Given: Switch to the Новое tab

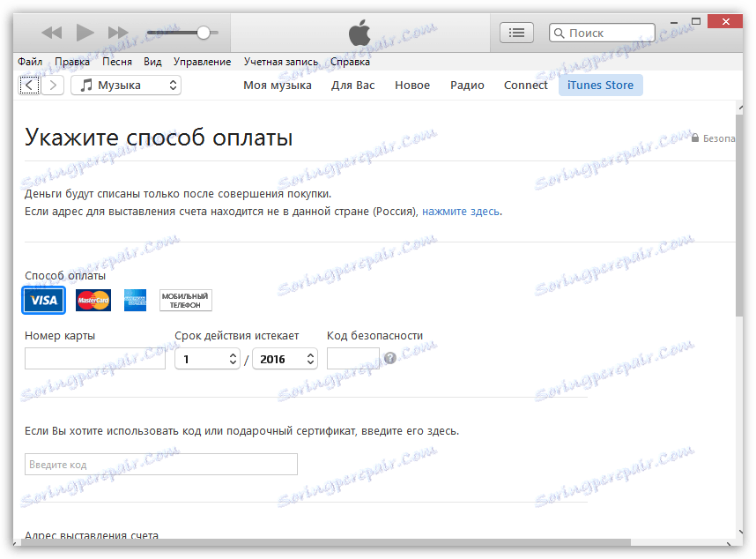Looking at the screenshot, I should click(412, 86).
